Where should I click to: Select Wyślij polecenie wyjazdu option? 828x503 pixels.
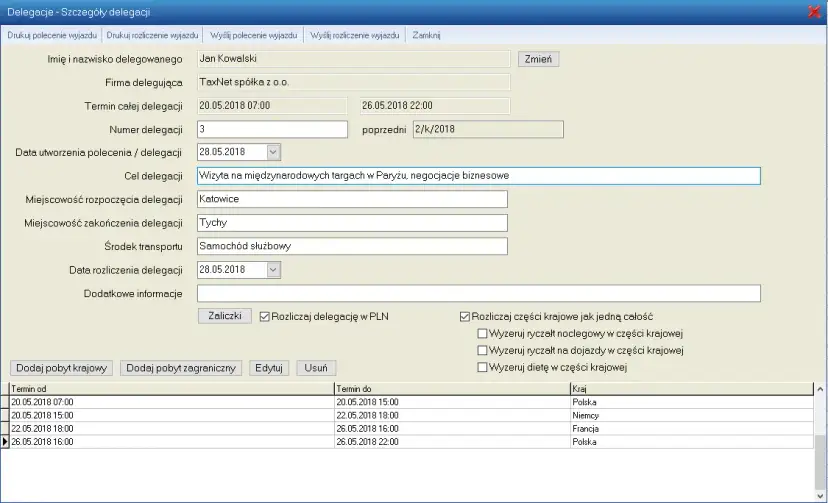pos(254,35)
